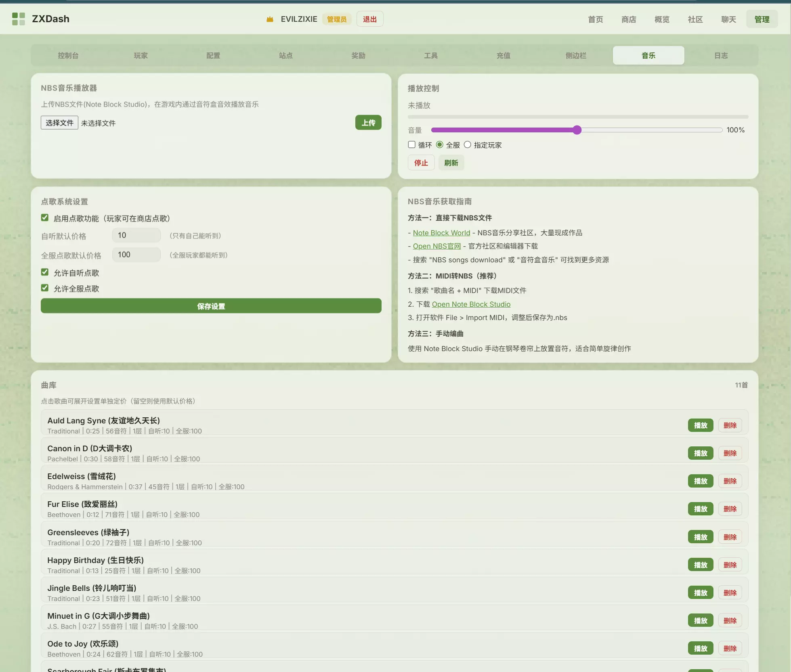Viewport: 791px width, 672px height.
Task: Play Minuet in G with 播放
Action: pyautogui.click(x=701, y=621)
